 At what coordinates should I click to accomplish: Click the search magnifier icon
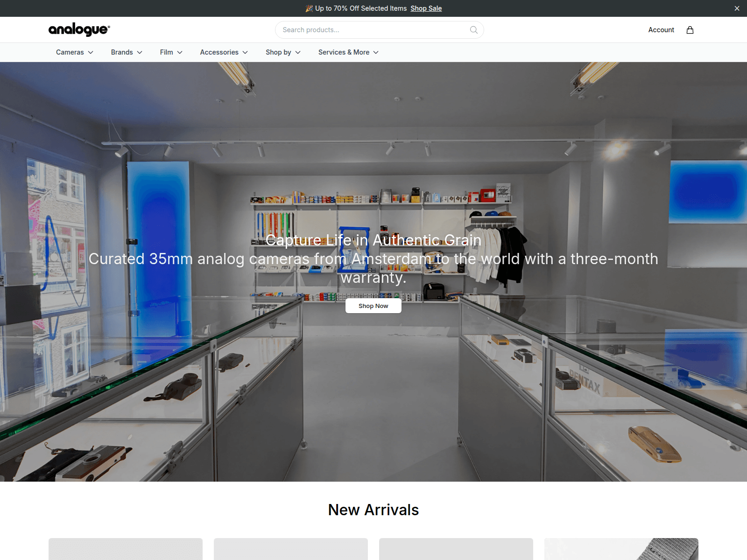click(474, 30)
